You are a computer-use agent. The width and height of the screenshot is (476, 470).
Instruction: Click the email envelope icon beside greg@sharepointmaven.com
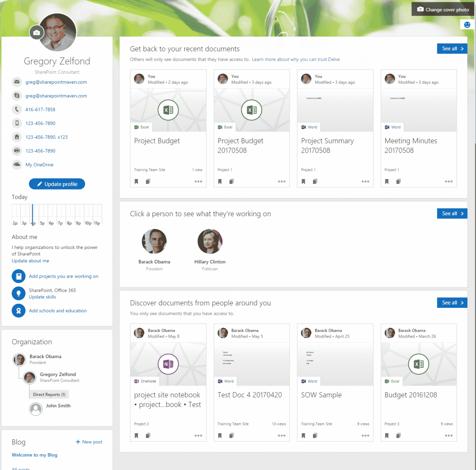(x=17, y=82)
